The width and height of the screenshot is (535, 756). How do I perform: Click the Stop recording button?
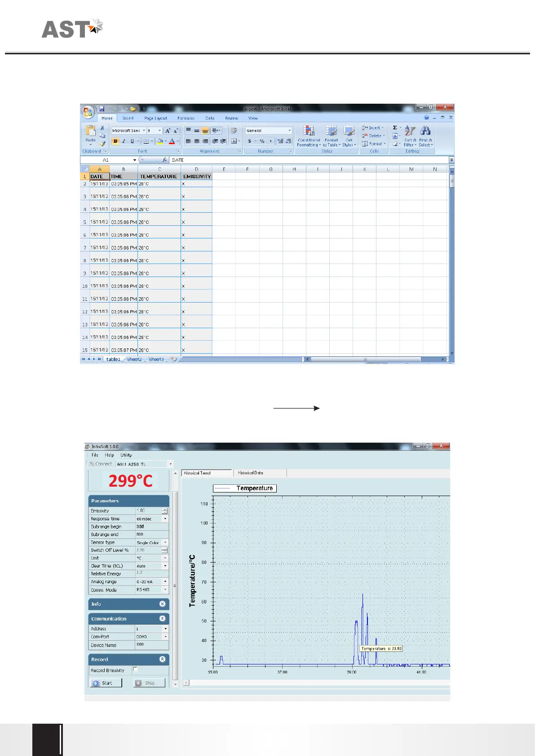(x=149, y=683)
